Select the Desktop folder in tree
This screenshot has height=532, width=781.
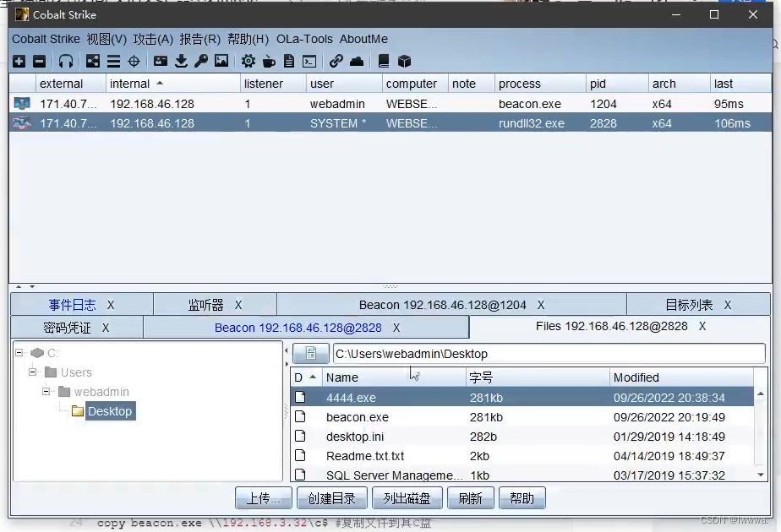click(110, 411)
